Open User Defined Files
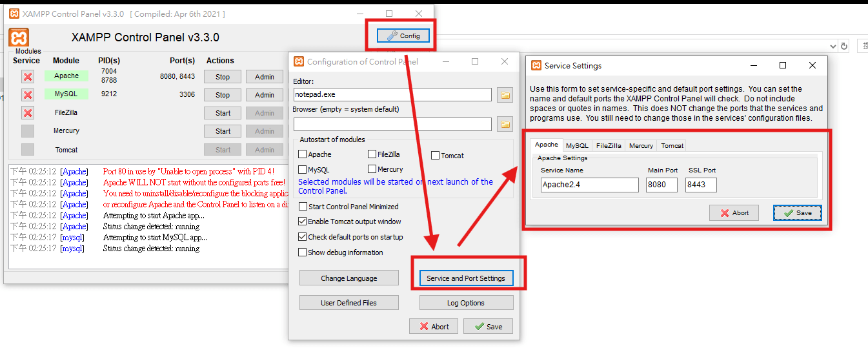Image resolution: width=868 pixels, height=350 pixels. point(349,302)
